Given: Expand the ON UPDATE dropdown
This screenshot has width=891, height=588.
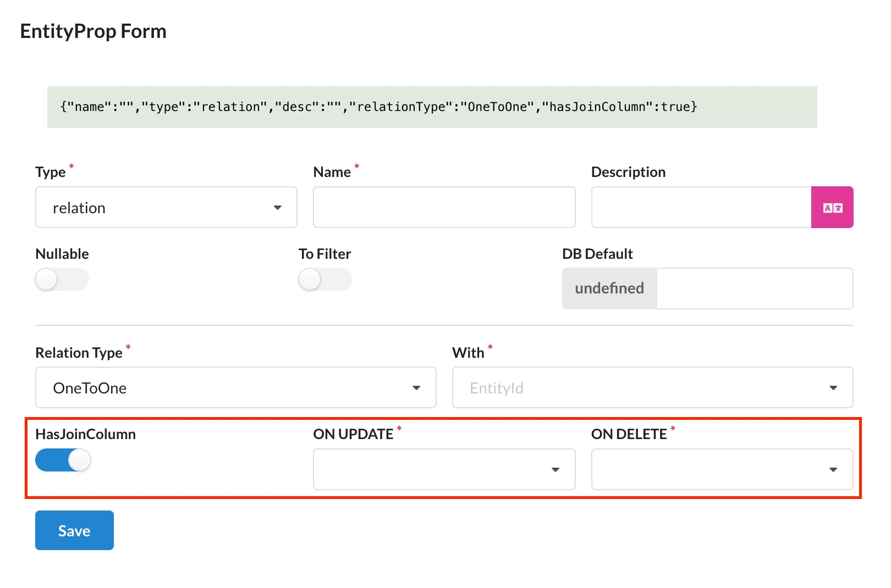Looking at the screenshot, I should tap(444, 469).
